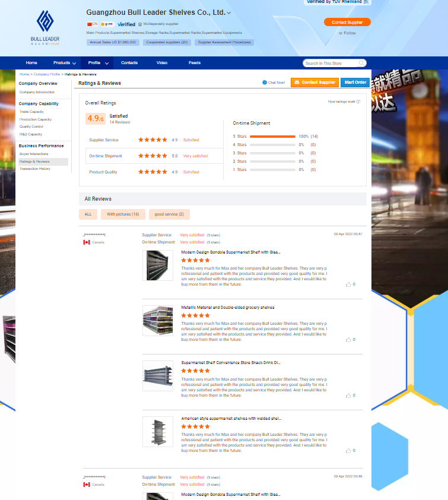Like the American style supermarket shelves review
Viewport: 448px width, 500px height.
click(348, 451)
